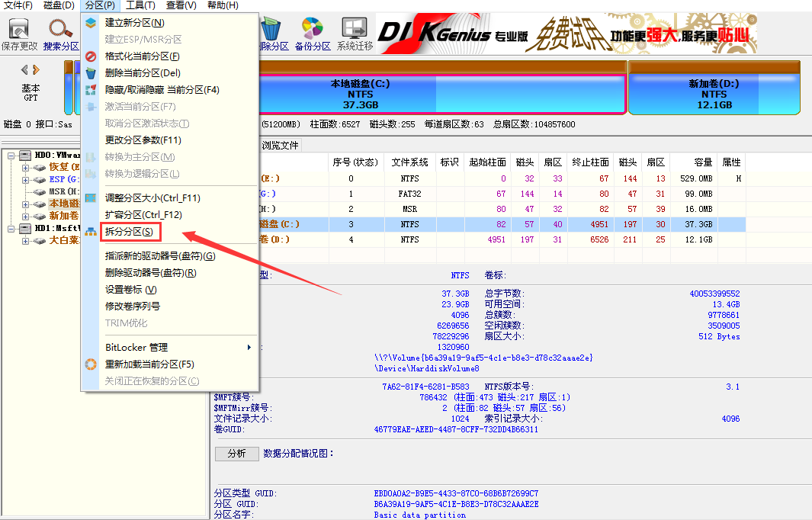
Task: Click the gray previous-disk arrow
Action: [24, 69]
